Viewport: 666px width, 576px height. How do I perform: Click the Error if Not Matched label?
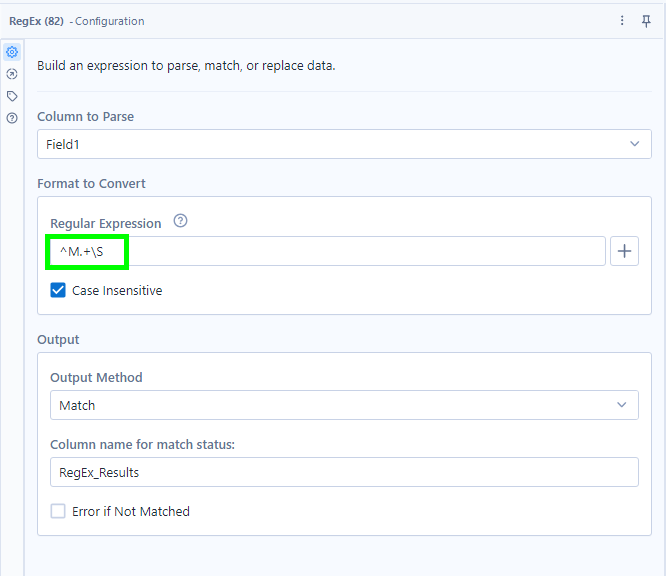pos(131,511)
